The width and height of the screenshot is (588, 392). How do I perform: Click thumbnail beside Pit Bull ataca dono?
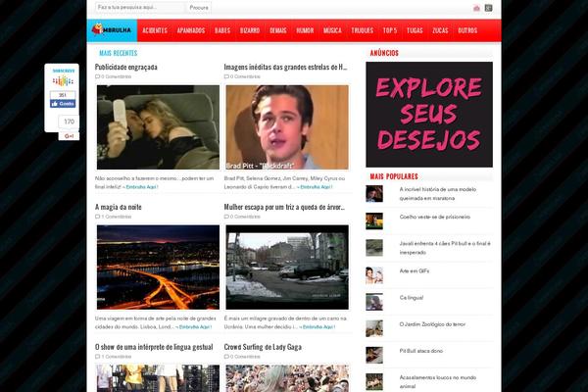[x=374, y=355]
